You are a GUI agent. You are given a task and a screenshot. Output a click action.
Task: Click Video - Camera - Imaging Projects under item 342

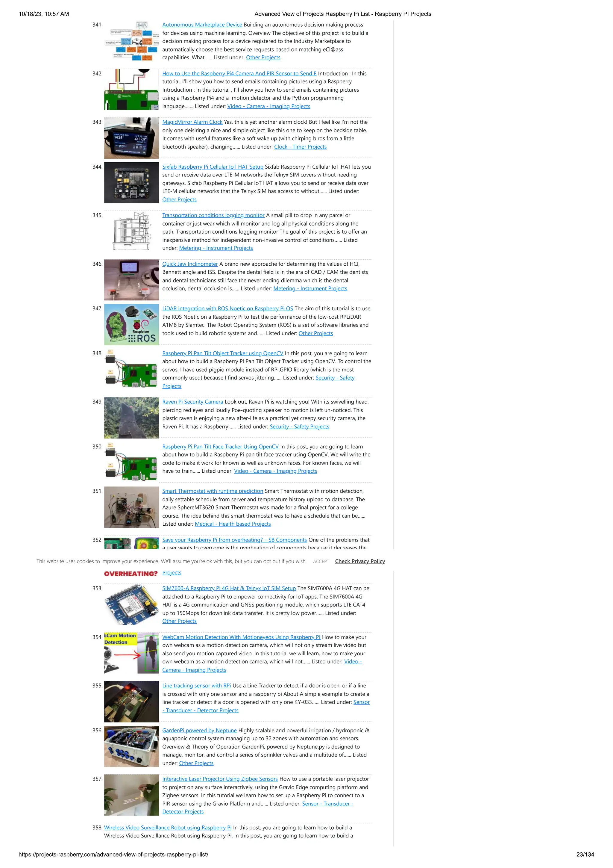(x=268, y=106)
